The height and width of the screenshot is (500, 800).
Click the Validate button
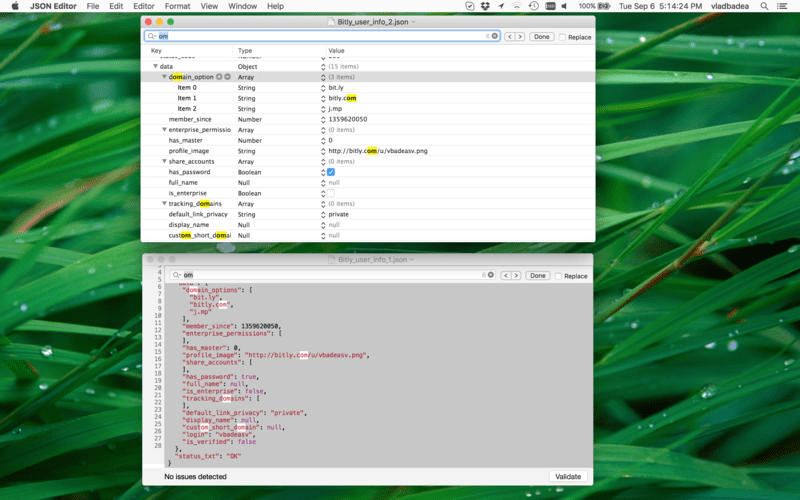click(568, 477)
